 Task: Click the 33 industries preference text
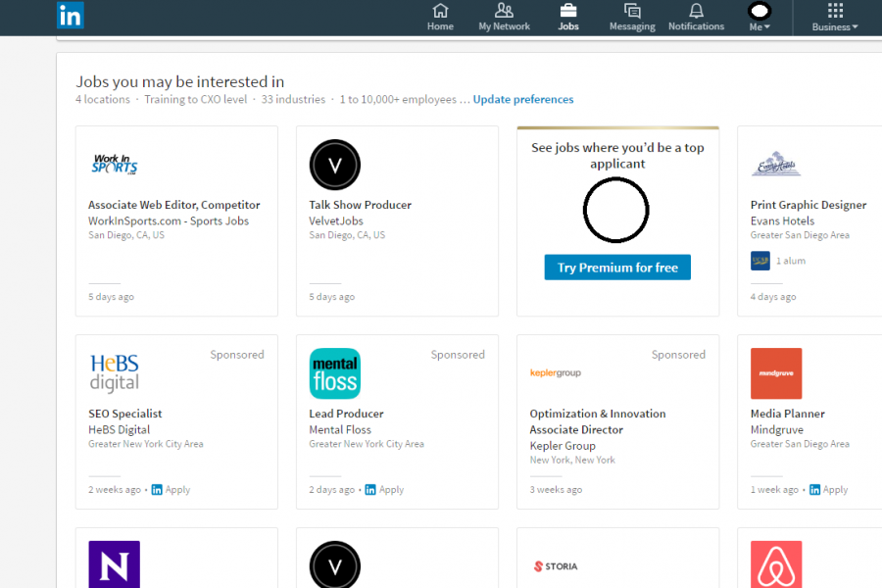tap(293, 100)
